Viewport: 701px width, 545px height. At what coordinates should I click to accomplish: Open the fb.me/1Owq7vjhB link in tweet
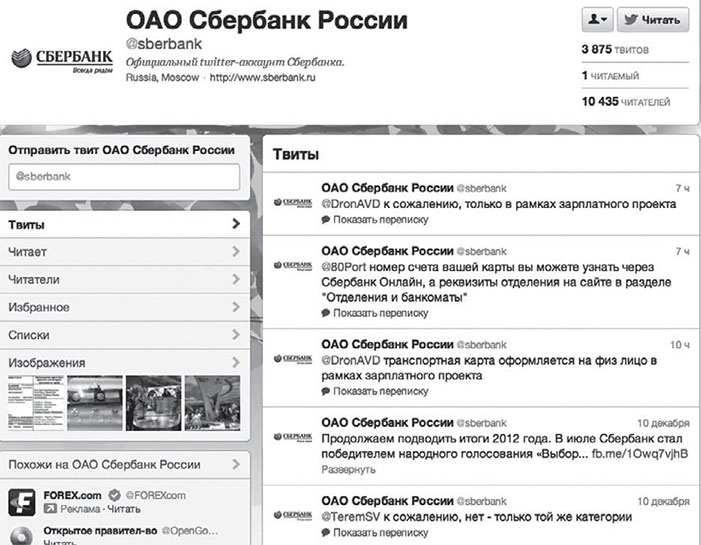coord(640,454)
